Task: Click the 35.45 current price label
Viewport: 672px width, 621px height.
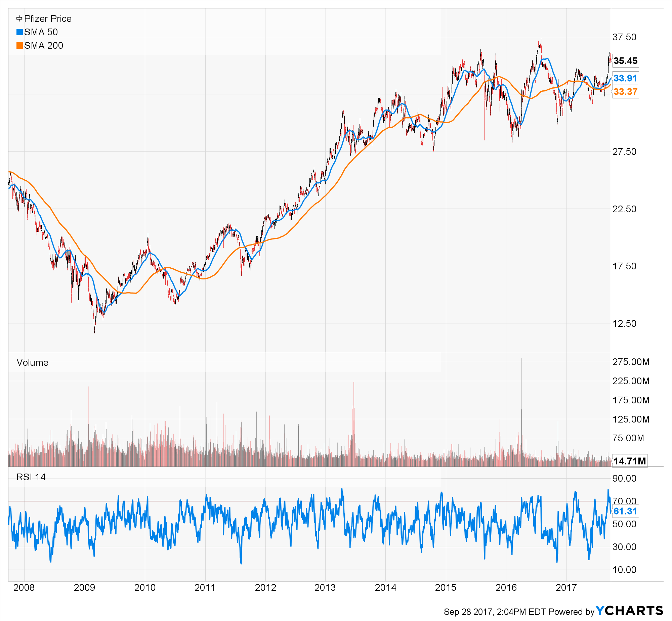Action: [625, 61]
